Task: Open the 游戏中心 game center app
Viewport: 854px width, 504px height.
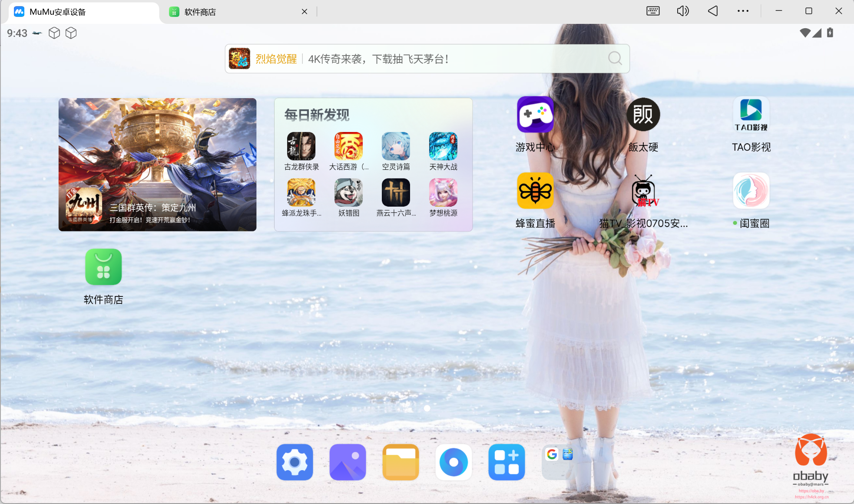Action: tap(535, 115)
